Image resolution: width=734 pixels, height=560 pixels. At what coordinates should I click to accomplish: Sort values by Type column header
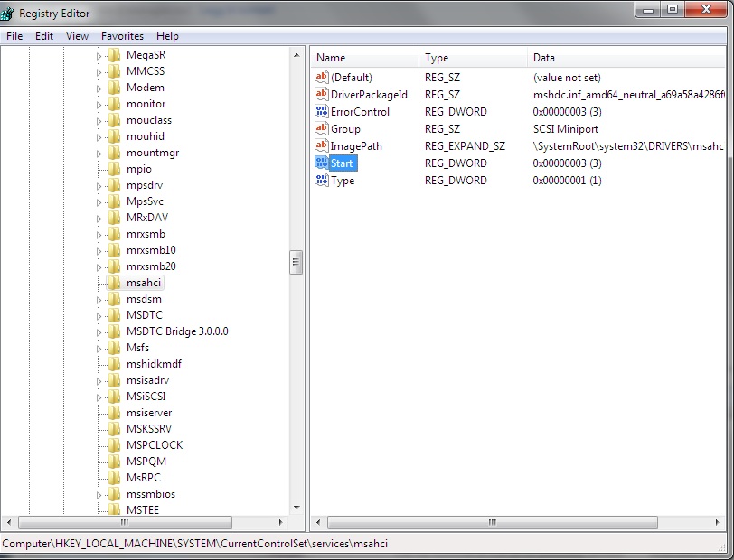(x=473, y=58)
